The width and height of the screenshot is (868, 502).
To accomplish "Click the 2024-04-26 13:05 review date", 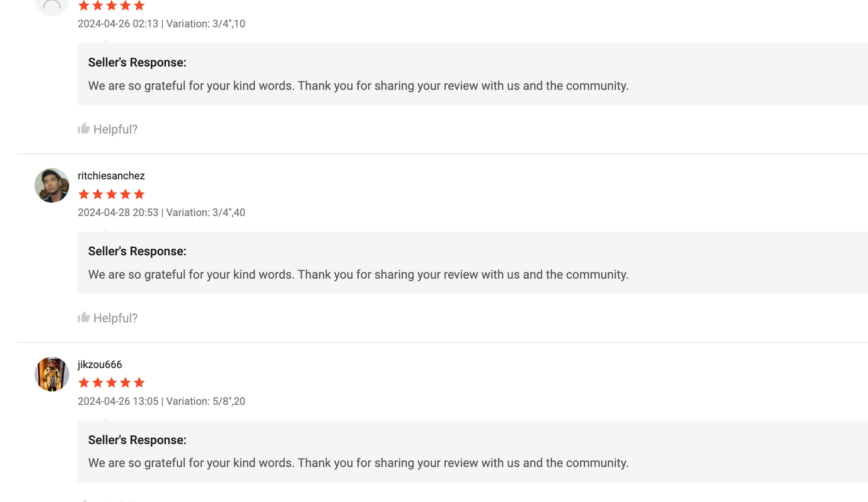I will click(118, 401).
